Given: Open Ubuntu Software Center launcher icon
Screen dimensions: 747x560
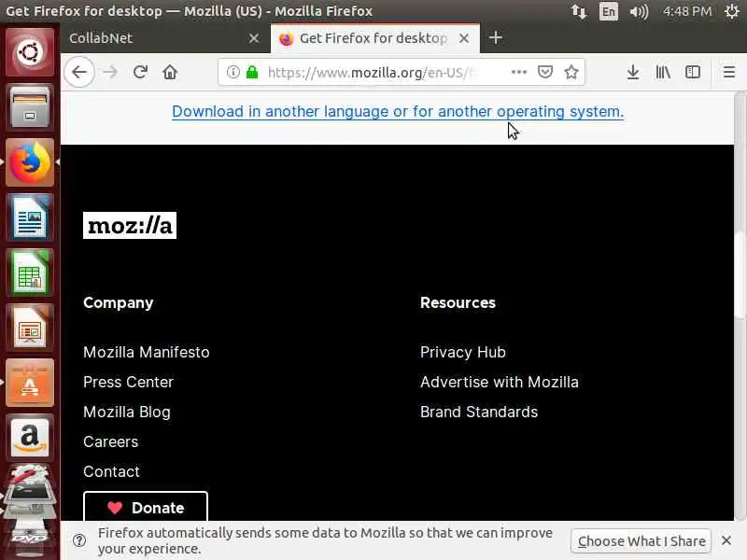Looking at the screenshot, I should [x=30, y=383].
